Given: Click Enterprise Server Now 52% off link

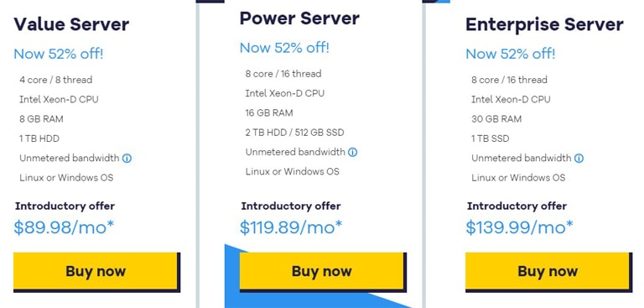Looking at the screenshot, I should 510,54.
